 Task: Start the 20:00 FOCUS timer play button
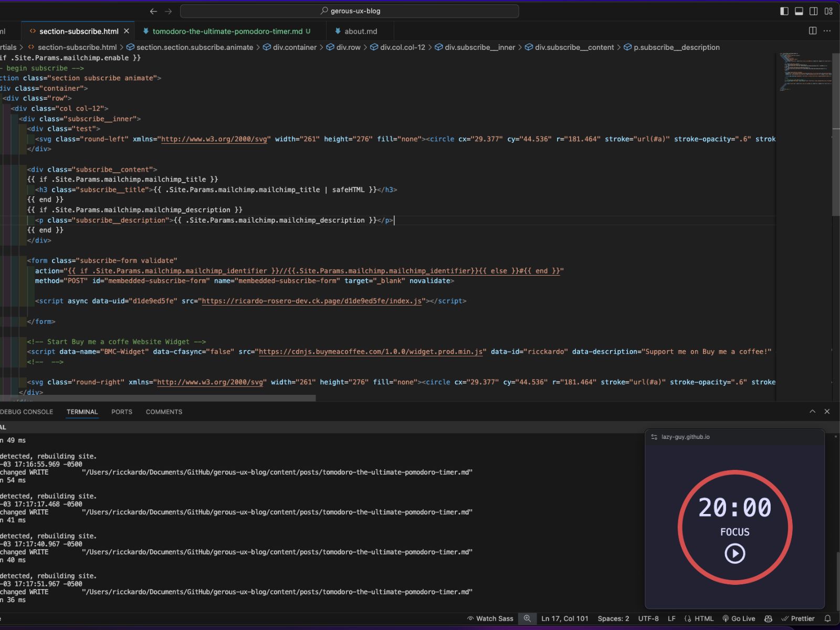734,553
